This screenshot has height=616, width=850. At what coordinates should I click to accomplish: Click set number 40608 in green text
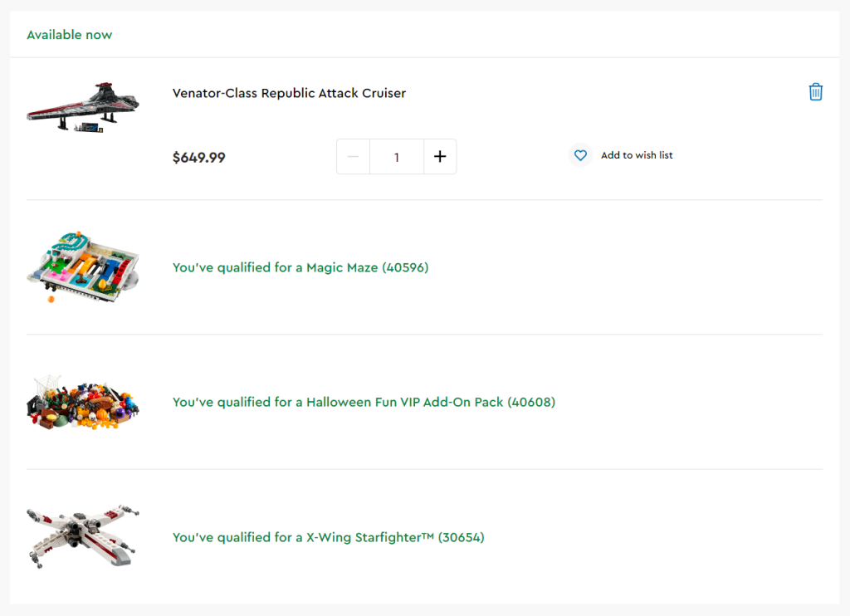(x=531, y=402)
